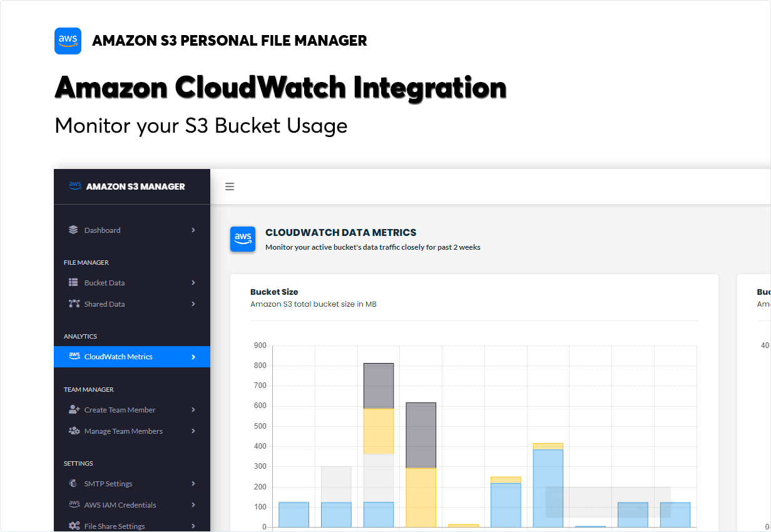Click the yellow segment of the tallest bar
Image resolution: width=771 pixels, height=532 pixels.
click(379, 431)
